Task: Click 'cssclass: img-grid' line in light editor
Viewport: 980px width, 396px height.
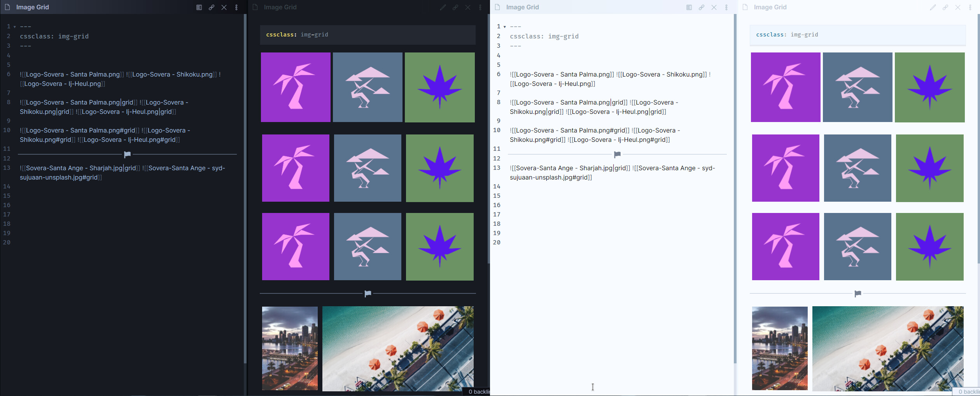Action: 544,36
